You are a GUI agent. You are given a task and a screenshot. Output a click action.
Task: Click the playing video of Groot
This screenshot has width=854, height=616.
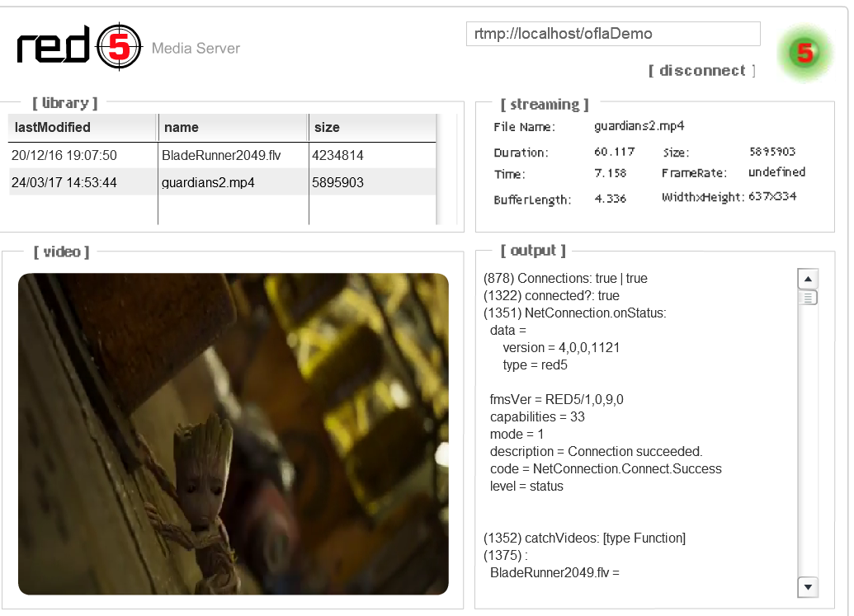pos(234,434)
